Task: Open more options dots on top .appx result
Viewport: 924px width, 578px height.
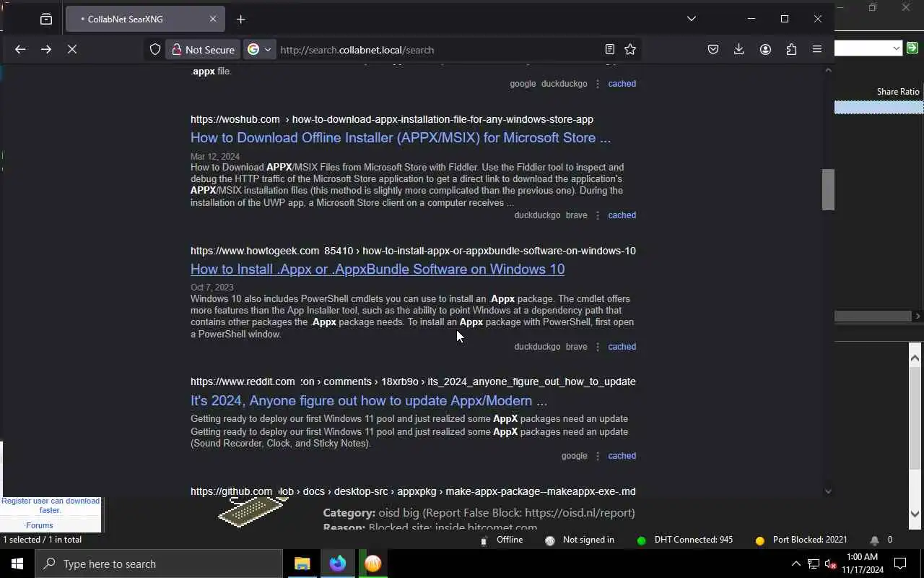Action: (598, 84)
